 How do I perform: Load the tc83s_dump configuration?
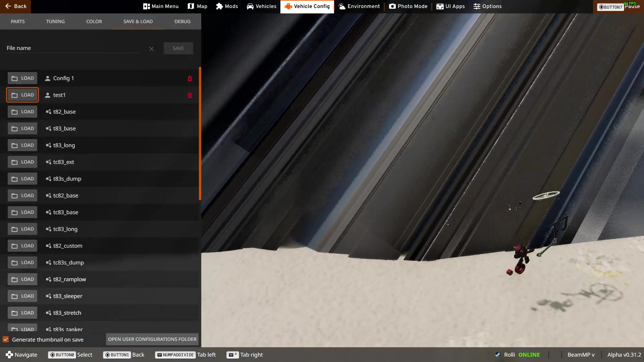(x=22, y=262)
